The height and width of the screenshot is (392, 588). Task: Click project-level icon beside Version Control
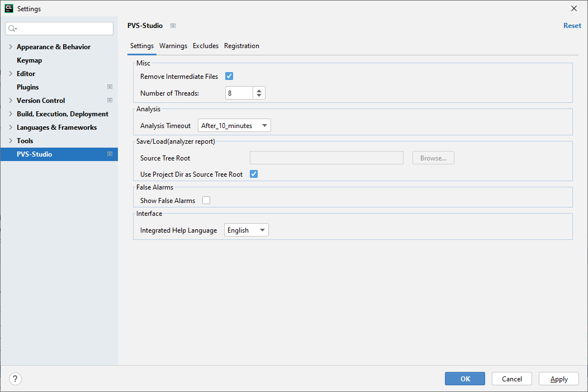[110, 100]
